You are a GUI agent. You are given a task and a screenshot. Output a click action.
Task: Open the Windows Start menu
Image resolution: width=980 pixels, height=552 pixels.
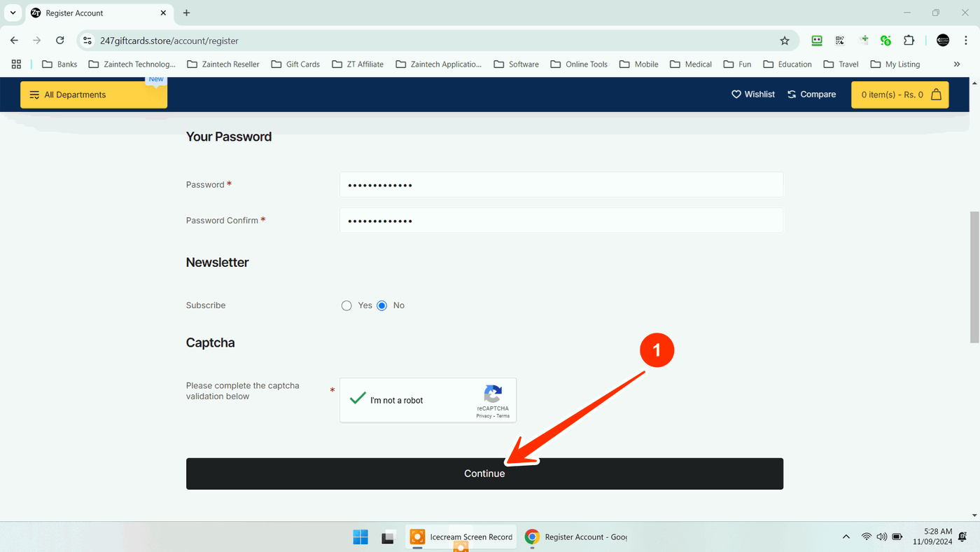coord(360,537)
